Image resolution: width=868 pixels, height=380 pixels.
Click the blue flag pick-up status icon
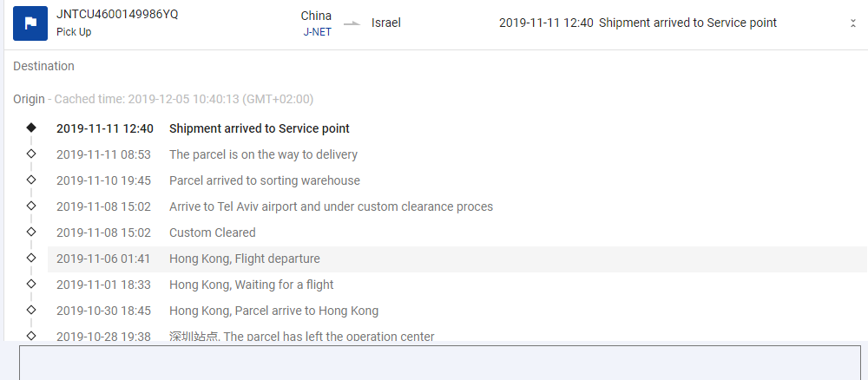(x=30, y=23)
